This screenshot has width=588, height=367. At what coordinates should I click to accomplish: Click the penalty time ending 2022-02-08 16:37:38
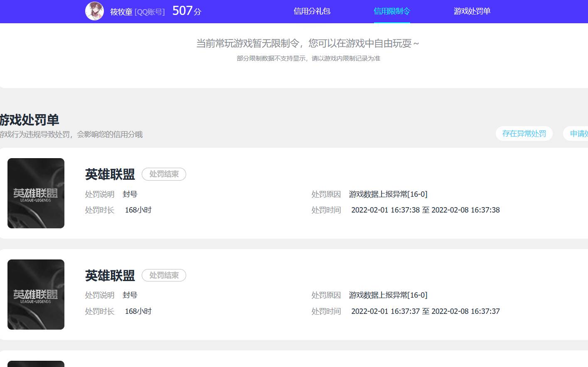[x=425, y=210]
